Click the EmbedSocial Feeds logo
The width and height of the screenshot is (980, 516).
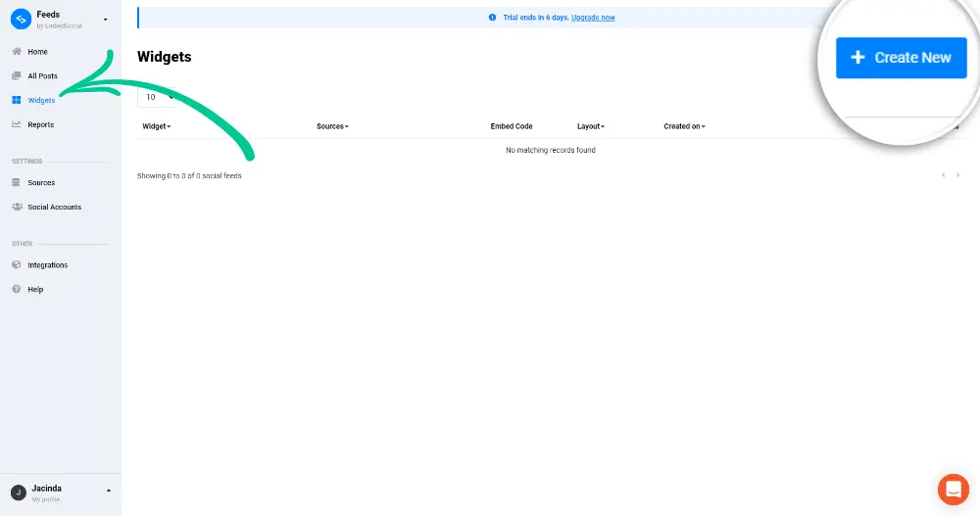21,19
